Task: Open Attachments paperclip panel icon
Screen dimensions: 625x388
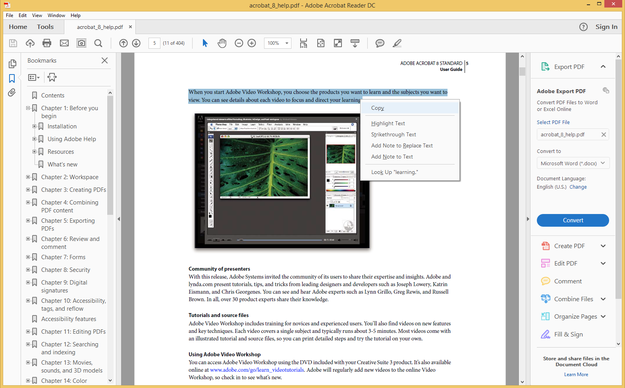Action: (12, 93)
